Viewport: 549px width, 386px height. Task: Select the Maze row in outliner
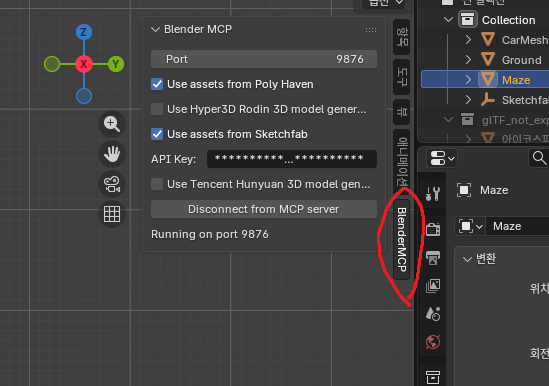[x=485, y=80]
